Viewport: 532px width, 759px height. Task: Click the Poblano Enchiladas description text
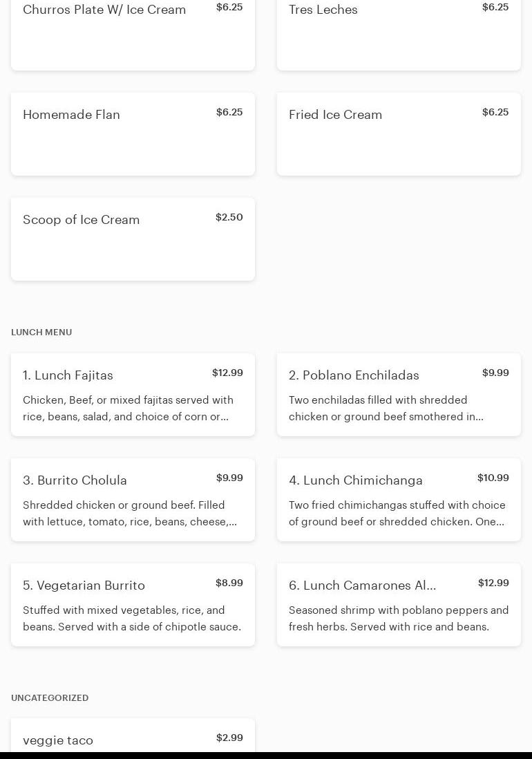coord(386,409)
